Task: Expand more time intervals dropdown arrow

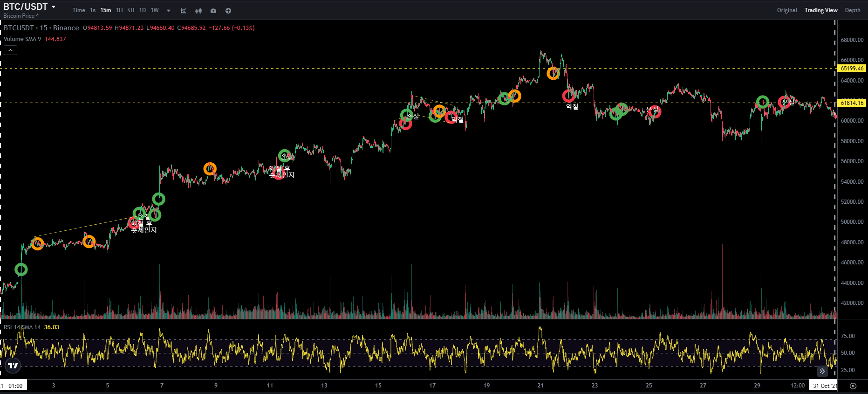Action: tap(169, 11)
